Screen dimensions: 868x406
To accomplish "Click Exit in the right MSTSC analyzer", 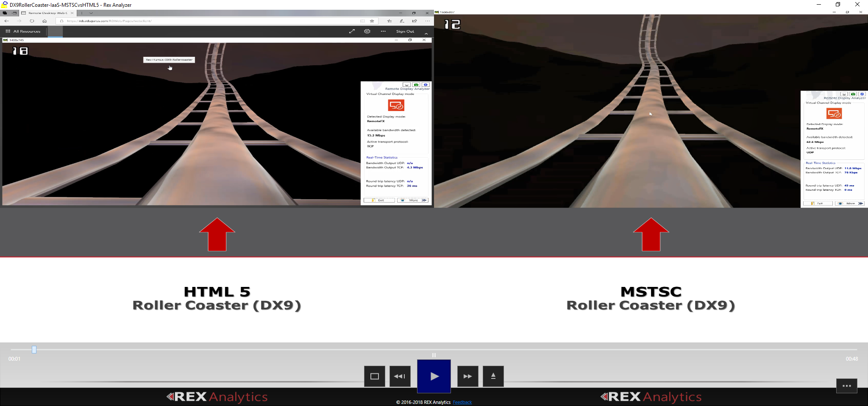I will pos(818,203).
